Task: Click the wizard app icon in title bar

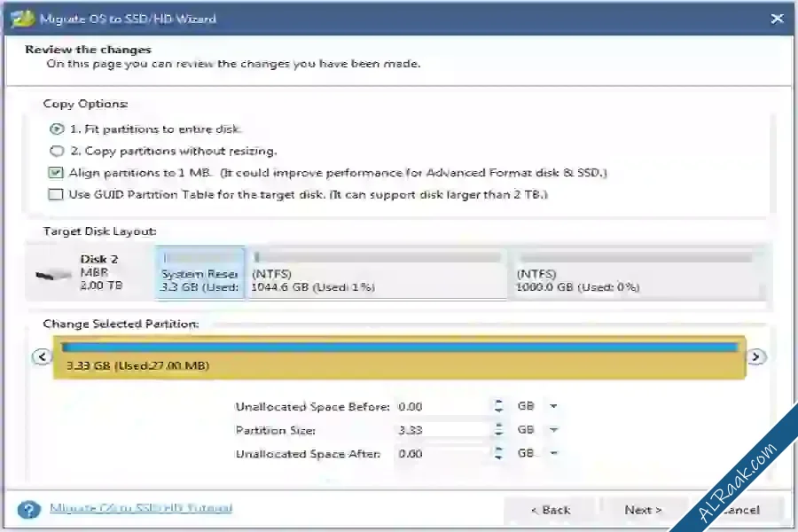Action: (x=22, y=19)
